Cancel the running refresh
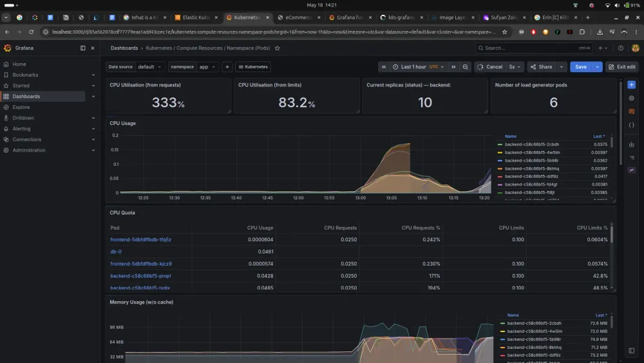This screenshot has height=363, width=644. pyautogui.click(x=489, y=66)
